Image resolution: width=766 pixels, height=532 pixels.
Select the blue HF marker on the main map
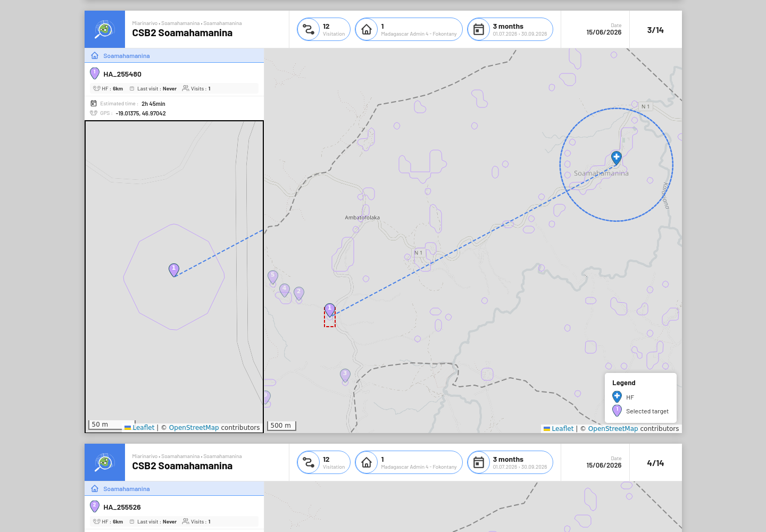point(617,158)
